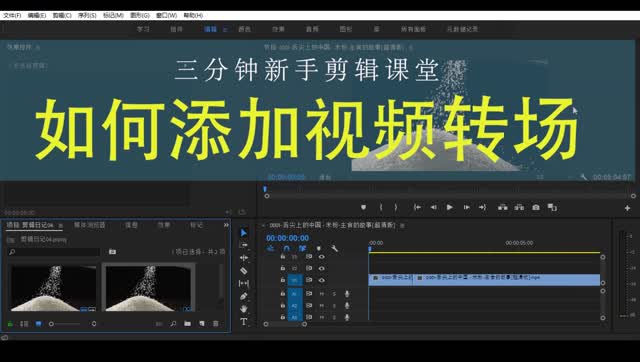Select the Selection arrow tool
The height and width of the screenshot is (362, 640).
[x=244, y=233]
